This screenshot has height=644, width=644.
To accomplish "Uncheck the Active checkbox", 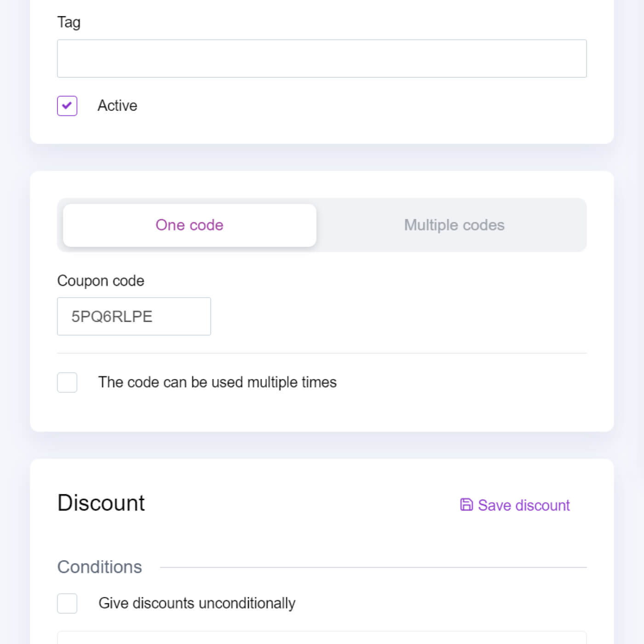I will [67, 106].
